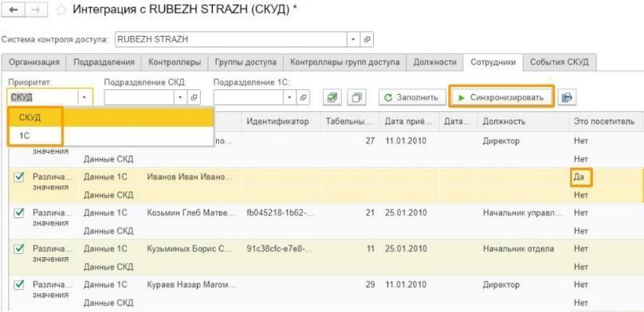Click identifier cell fb045218-1b62-…

[x=281, y=213]
